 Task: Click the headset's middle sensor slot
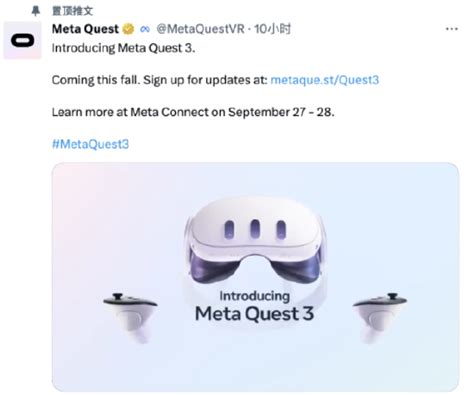point(255,229)
